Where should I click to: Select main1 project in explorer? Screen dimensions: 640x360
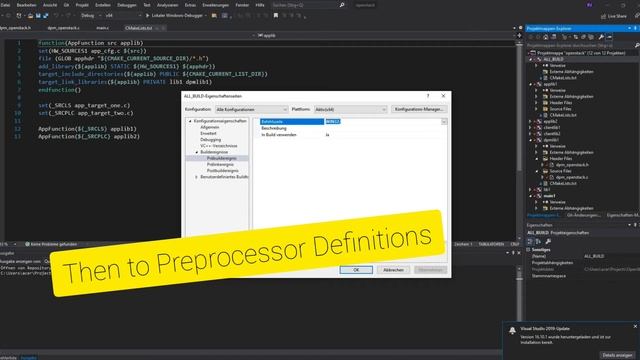549,196
